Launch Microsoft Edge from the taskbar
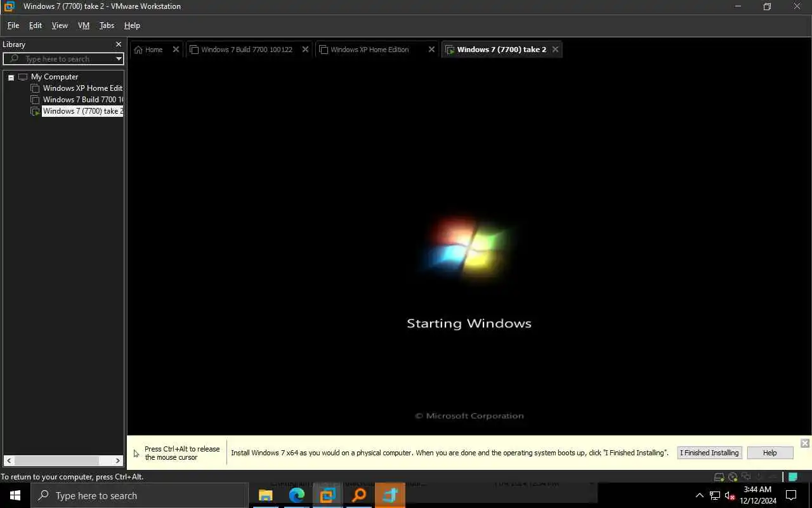 click(297, 495)
